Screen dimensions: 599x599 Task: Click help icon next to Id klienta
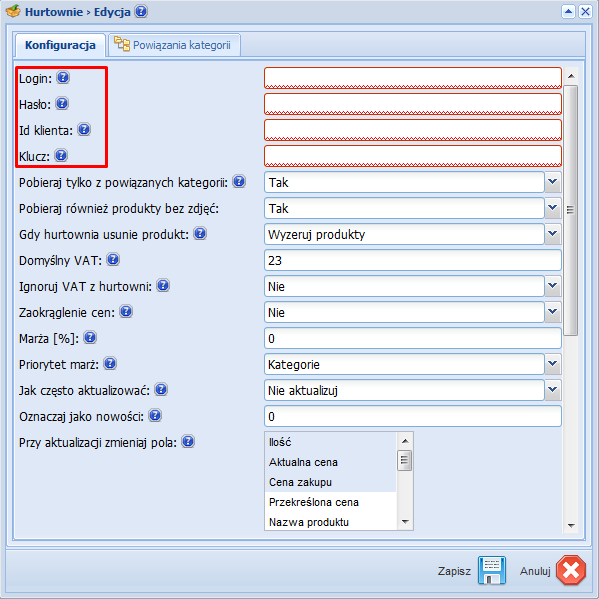(x=84, y=130)
